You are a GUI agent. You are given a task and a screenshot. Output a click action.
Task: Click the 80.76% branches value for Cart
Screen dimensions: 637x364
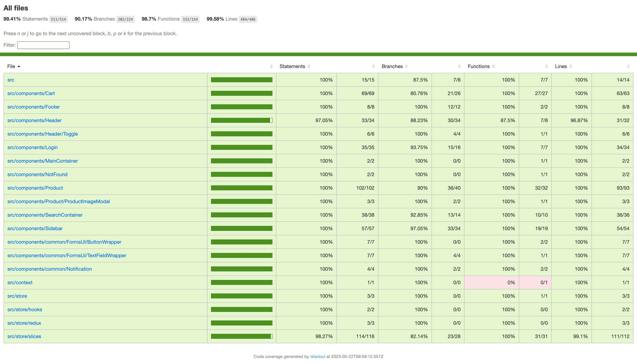pyautogui.click(x=419, y=94)
